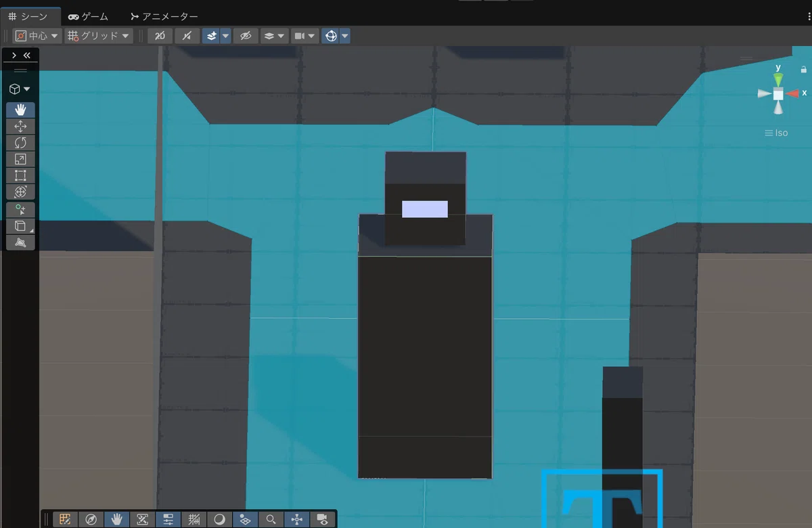Click the custom editor tool with circle-plus cursor
812x528 pixels.
pos(20,210)
